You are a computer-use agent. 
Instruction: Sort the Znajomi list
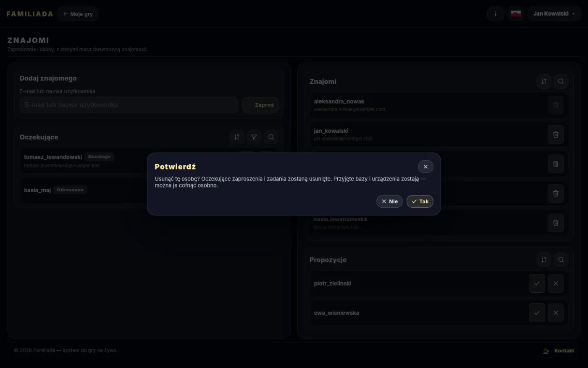pos(544,82)
